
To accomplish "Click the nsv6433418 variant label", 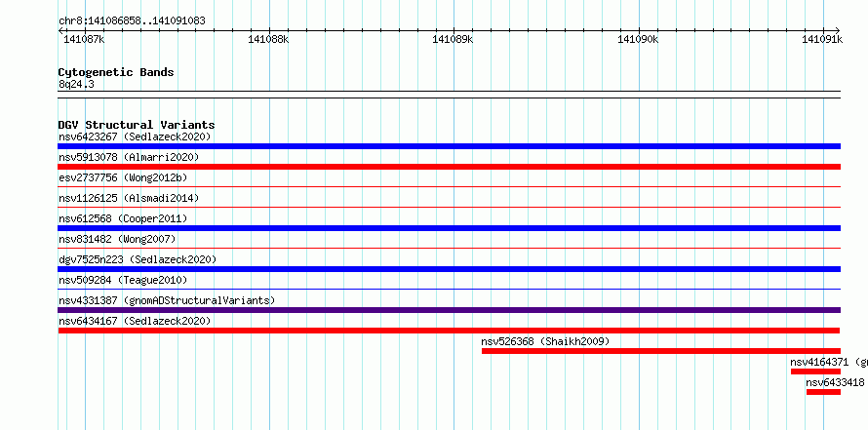I will [835, 382].
